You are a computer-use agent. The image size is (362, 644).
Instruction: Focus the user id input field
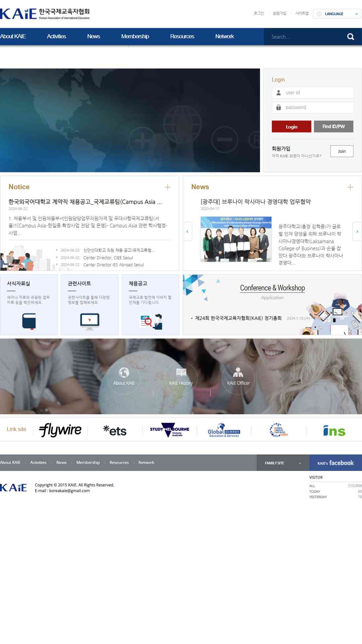coord(313,93)
